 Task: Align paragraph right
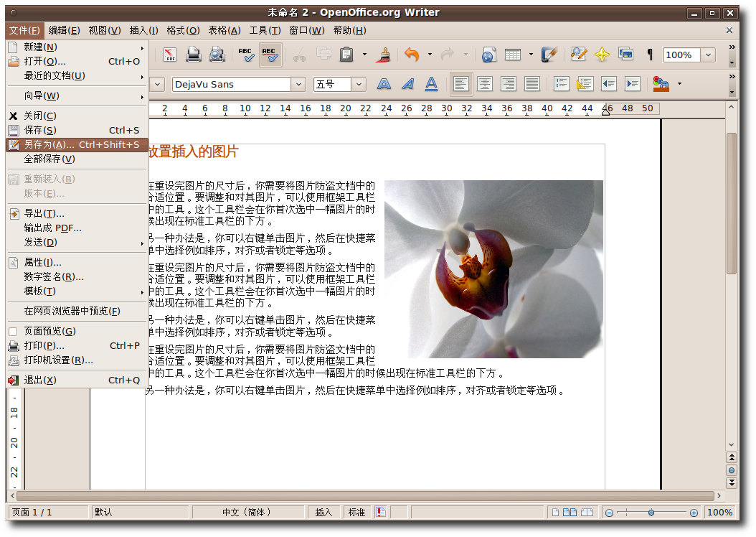click(x=508, y=84)
